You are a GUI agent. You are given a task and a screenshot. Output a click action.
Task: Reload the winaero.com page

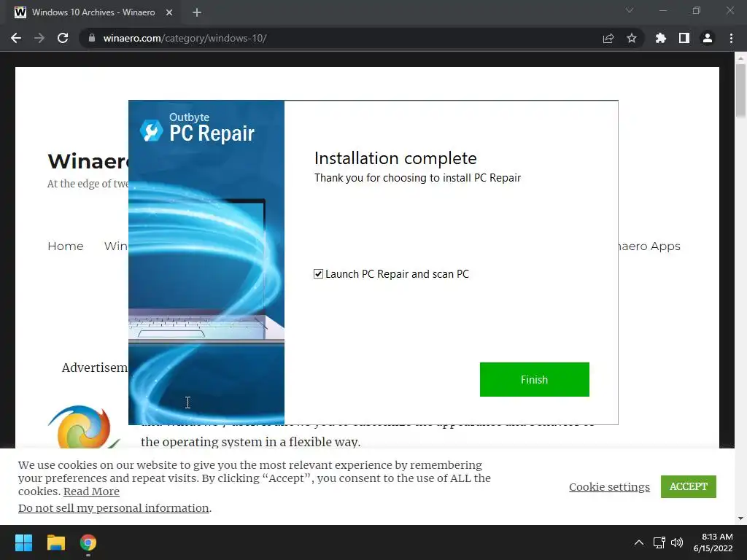pyautogui.click(x=63, y=38)
